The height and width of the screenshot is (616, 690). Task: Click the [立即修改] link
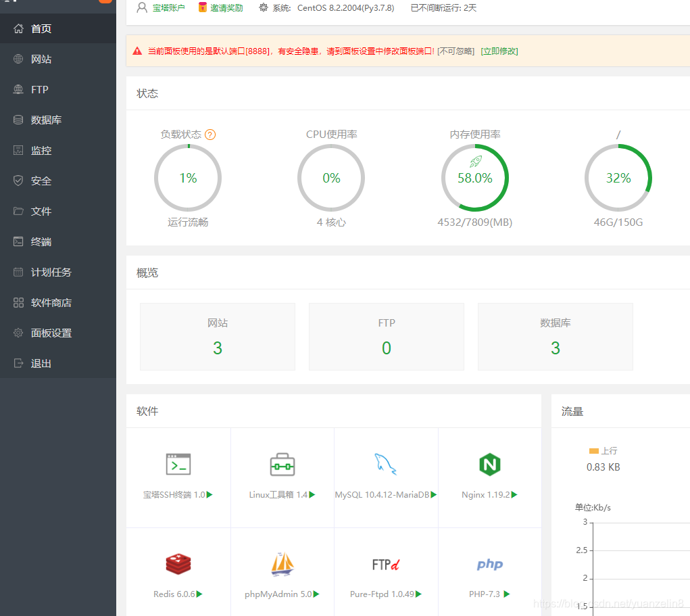pyautogui.click(x=499, y=51)
